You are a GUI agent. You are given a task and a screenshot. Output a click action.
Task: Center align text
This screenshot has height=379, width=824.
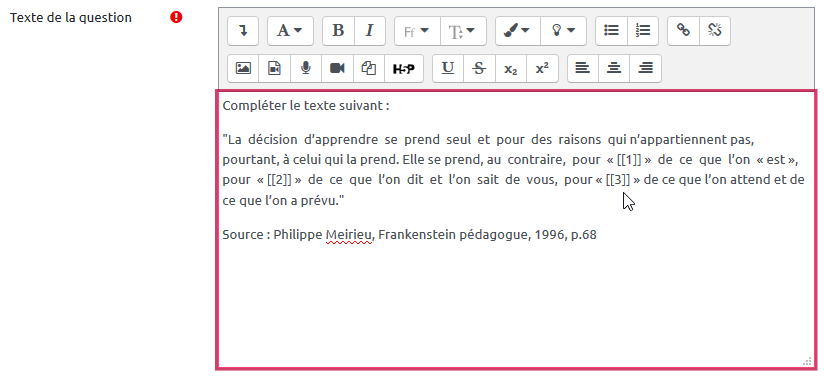pos(614,68)
